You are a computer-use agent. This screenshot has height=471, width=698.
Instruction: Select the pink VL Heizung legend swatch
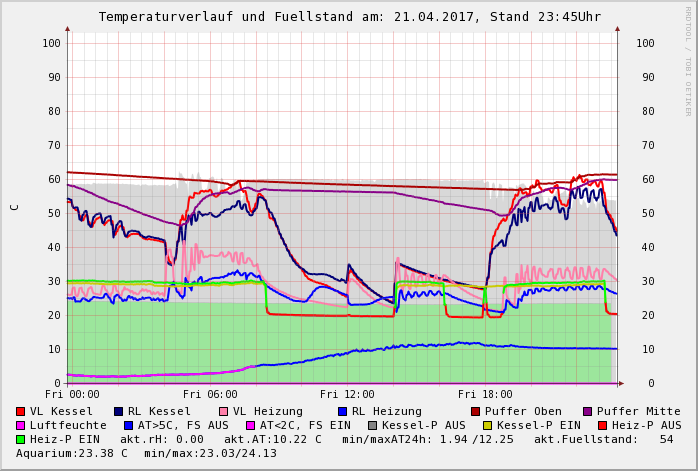[224, 411]
